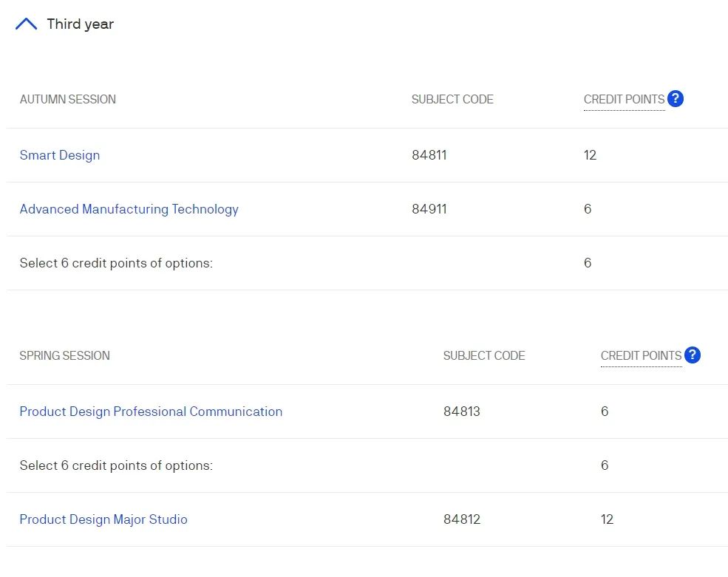The height and width of the screenshot is (577, 728).
Task: Click Autumn 'Select 6 credit points of options' row
Action: point(367,263)
